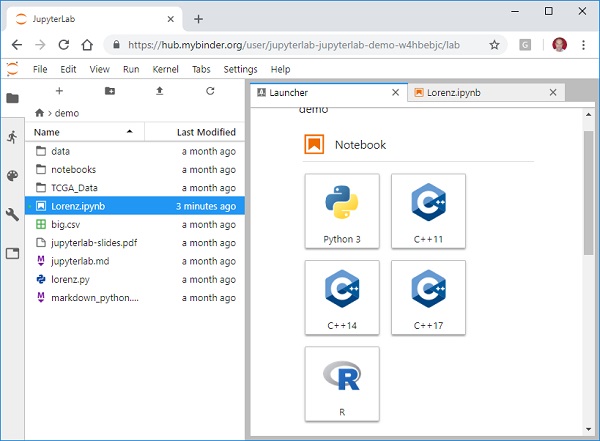Go to the home folder in breadcrumb
The height and width of the screenshot is (441, 600).
click(39, 113)
